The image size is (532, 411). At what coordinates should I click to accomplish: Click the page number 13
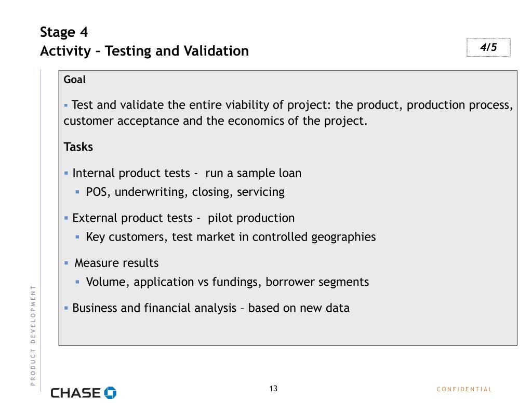coord(273,389)
